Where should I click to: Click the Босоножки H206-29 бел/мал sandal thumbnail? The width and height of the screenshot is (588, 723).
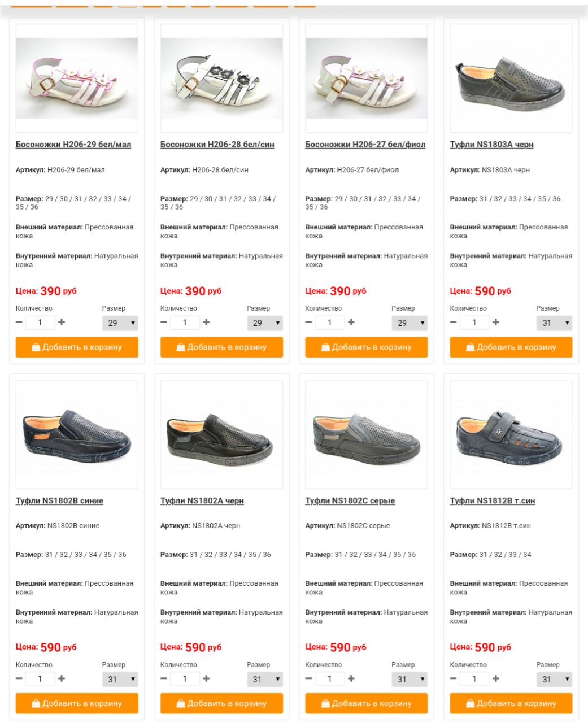pos(77,79)
